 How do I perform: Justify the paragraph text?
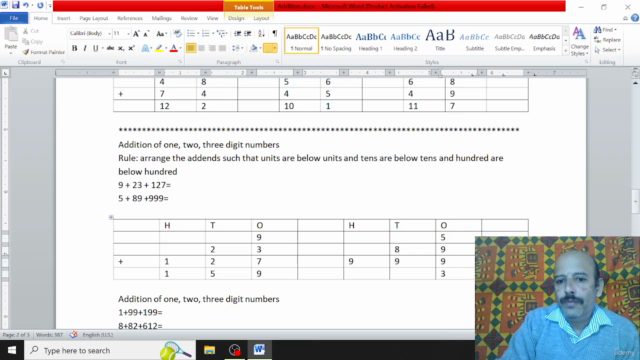coord(222,48)
